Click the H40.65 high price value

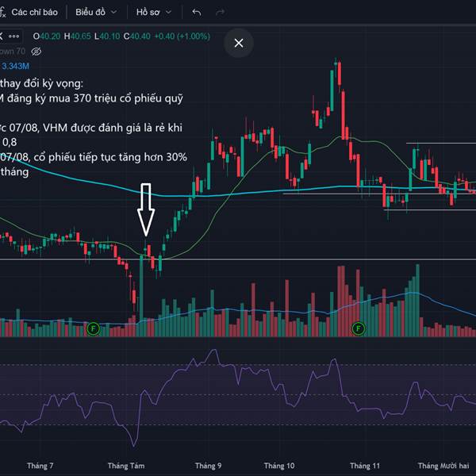[x=77, y=36]
